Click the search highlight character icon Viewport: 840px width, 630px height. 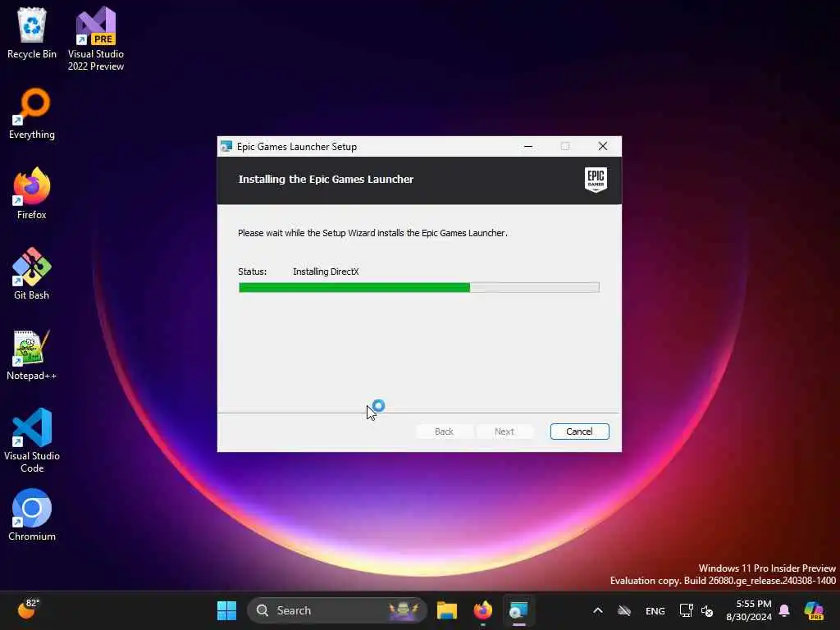tap(404, 610)
